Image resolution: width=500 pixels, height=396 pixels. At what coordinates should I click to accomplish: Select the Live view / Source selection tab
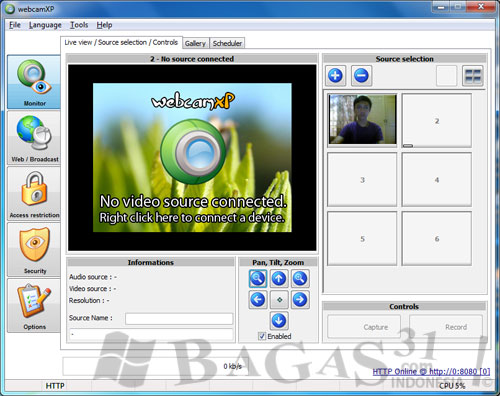pos(121,42)
